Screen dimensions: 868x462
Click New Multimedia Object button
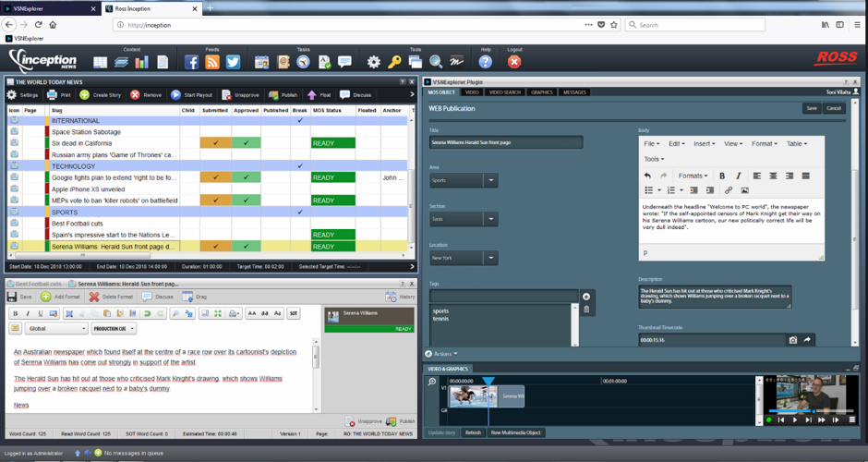515,432
